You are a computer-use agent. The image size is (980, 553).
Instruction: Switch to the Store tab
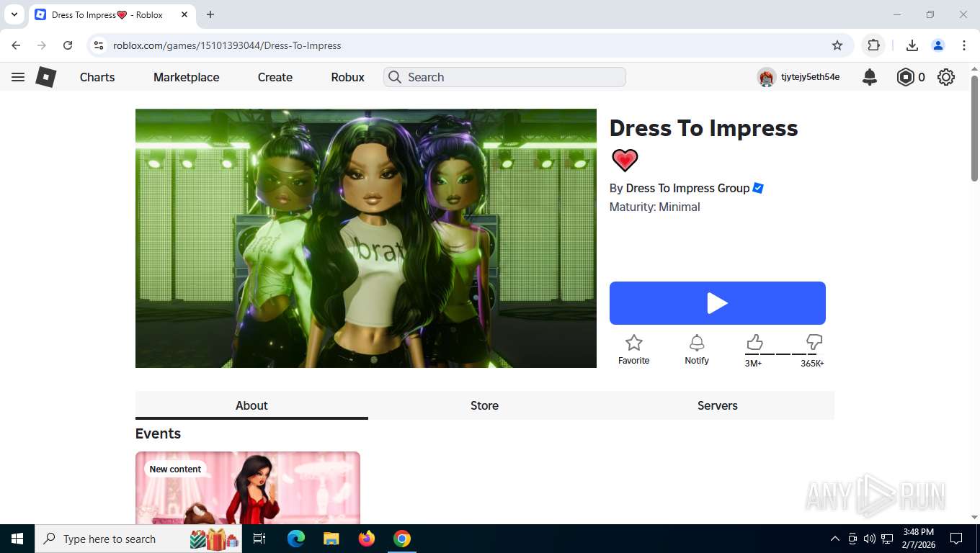pyautogui.click(x=484, y=405)
